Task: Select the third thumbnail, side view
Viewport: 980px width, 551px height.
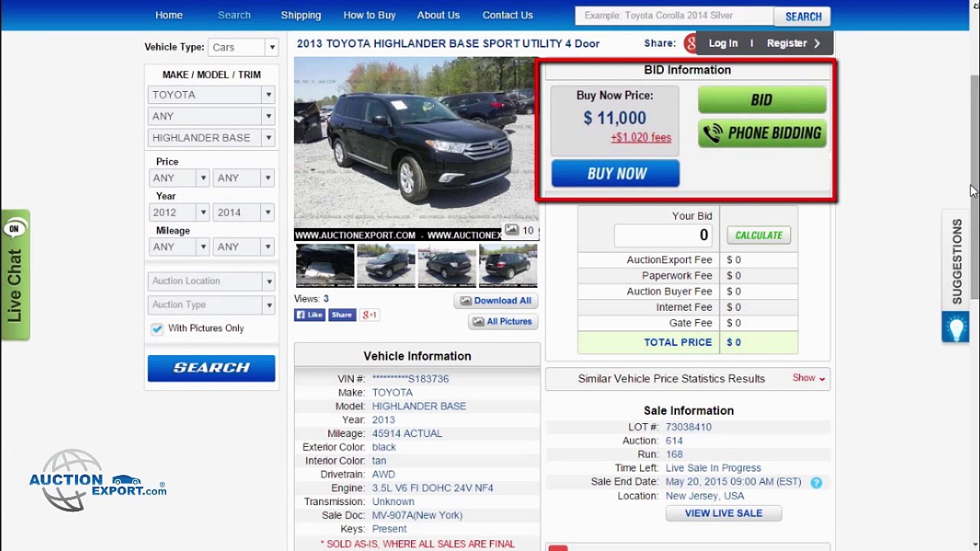Action: click(x=447, y=265)
